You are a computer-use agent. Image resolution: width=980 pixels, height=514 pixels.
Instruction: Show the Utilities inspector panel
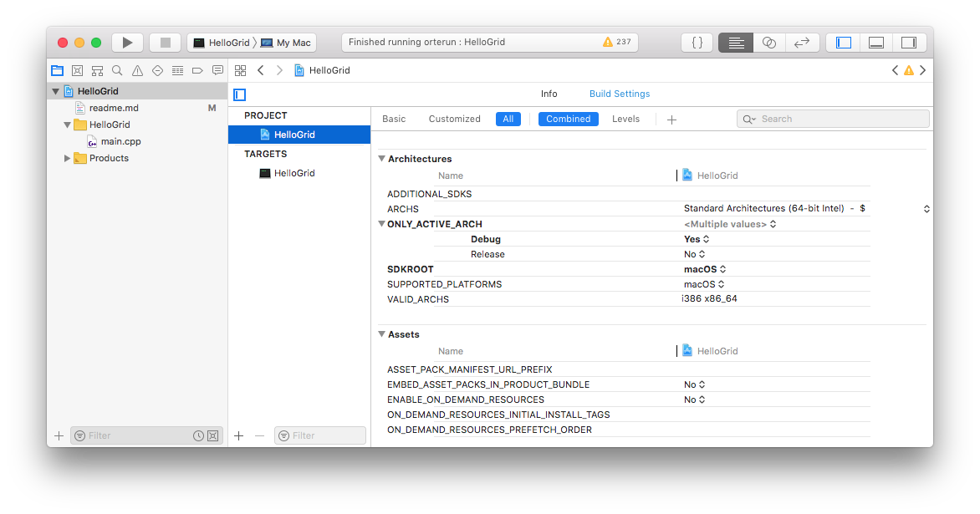point(909,42)
